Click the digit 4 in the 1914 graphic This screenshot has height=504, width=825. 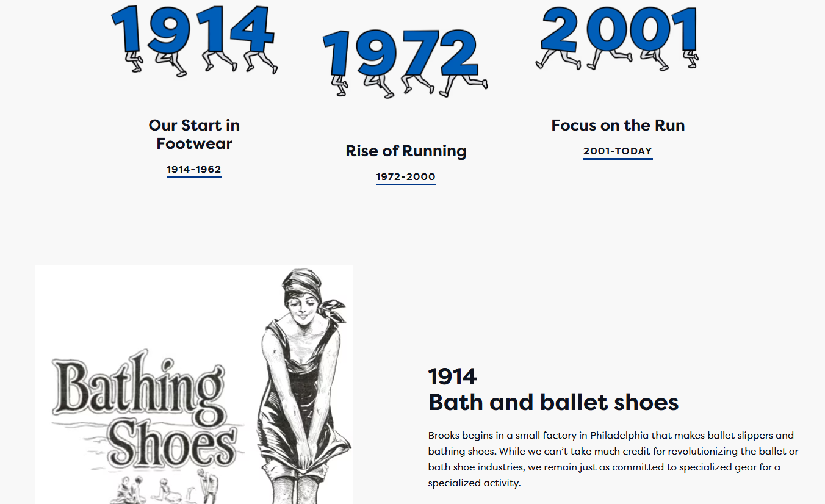click(x=252, y=31)
